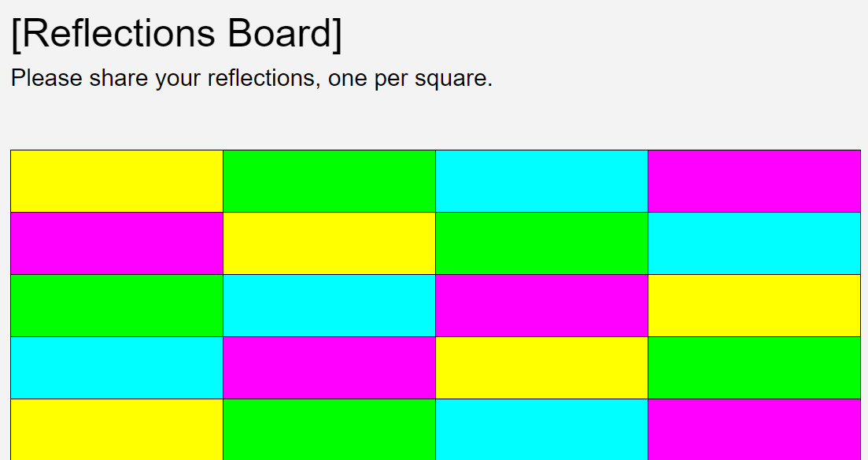
Task: Click the 'Please share your reflections' instruction text
Action: 252,79
